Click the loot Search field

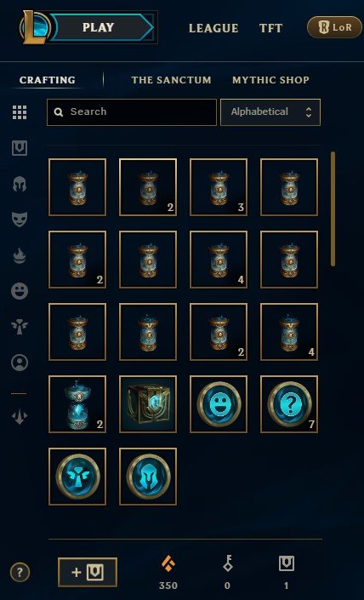(132, 112)
